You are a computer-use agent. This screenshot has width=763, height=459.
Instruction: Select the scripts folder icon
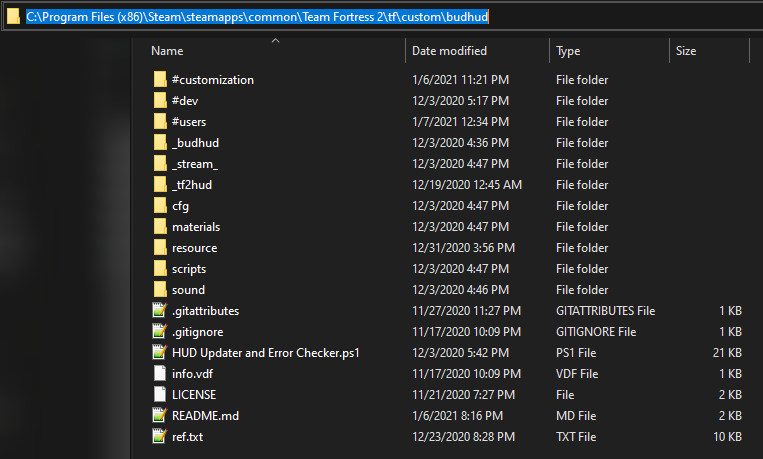160,268
